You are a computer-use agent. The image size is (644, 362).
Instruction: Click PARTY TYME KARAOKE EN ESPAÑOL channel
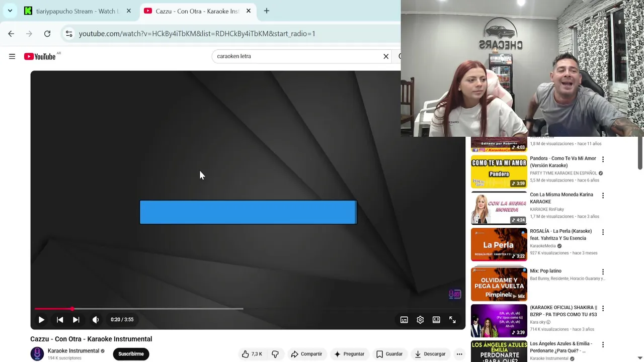(563, 173)
